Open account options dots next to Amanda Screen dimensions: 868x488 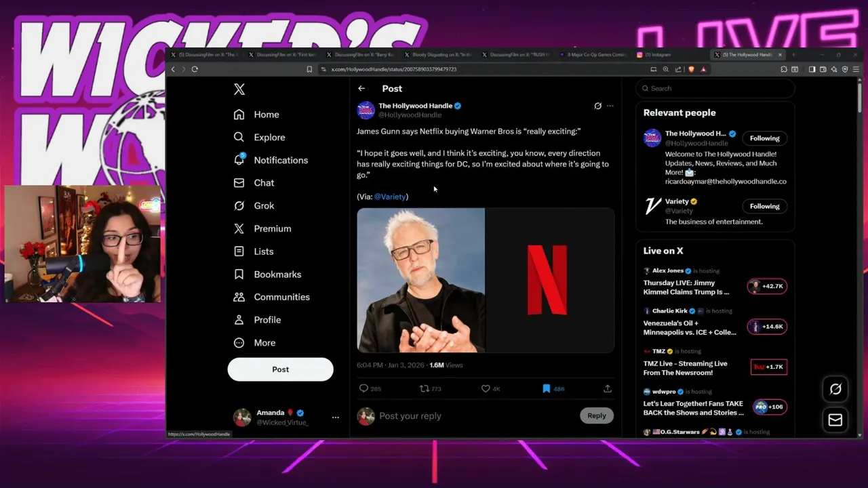click(335, 418)
